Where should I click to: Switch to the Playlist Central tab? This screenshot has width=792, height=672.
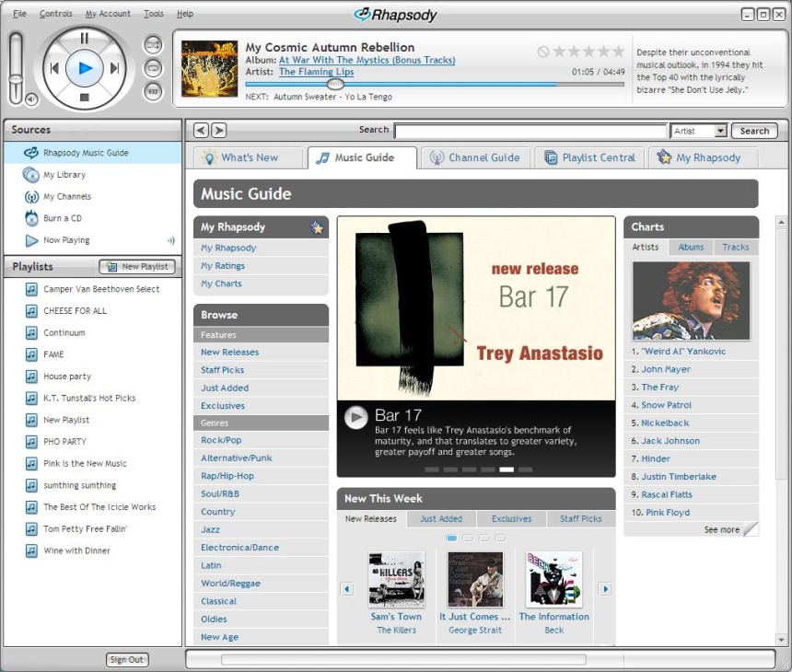(x=589, y=157)
